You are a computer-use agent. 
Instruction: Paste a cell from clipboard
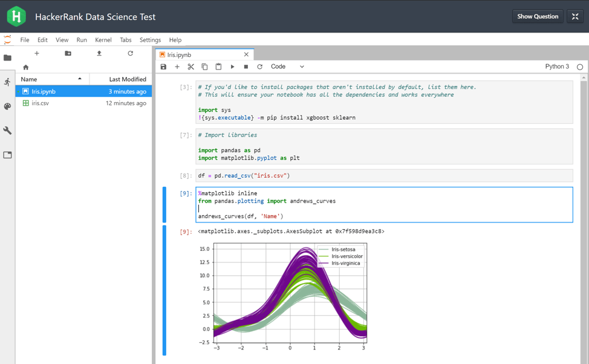(x=218, y=67)
